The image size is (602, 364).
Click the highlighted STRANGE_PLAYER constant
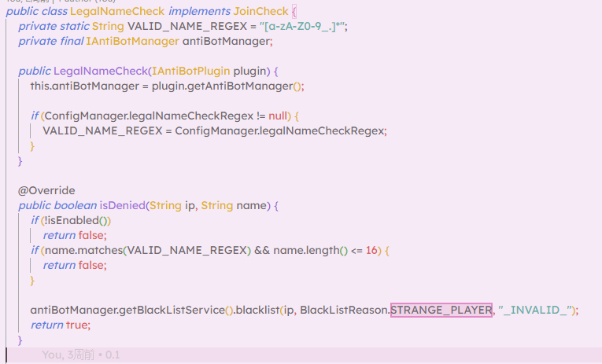pos(441,310)
